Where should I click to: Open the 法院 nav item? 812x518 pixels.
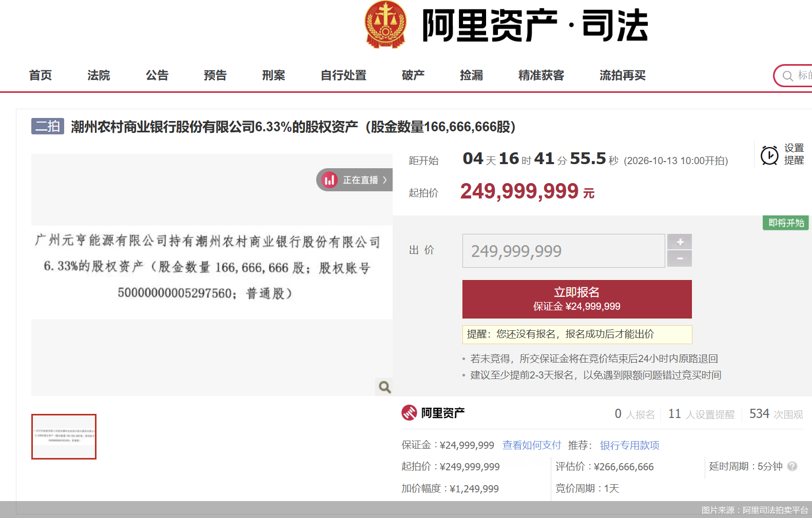coord(99,75)
